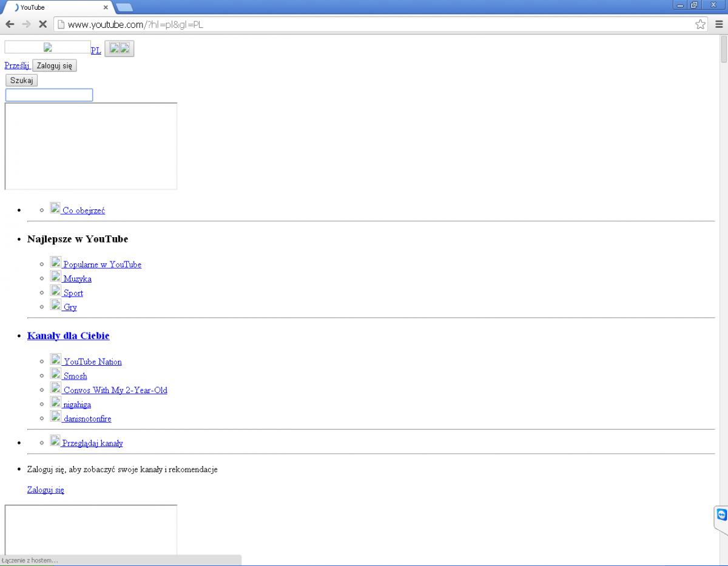Screen dimensions: 728x566
Task: Click the broken icon next to Popularne w YouTube
Action: coord(55,262)
